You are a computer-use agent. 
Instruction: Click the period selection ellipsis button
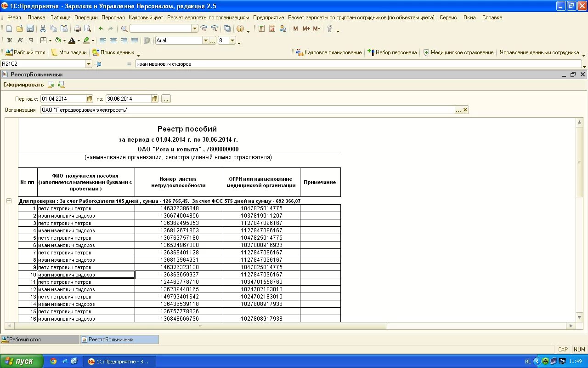click(x=166, y=99)
